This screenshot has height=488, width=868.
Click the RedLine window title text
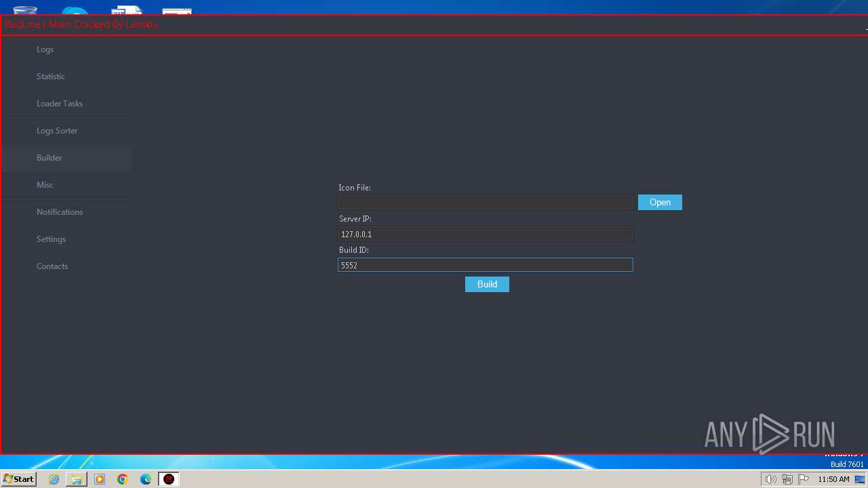(x=81, y=24)
